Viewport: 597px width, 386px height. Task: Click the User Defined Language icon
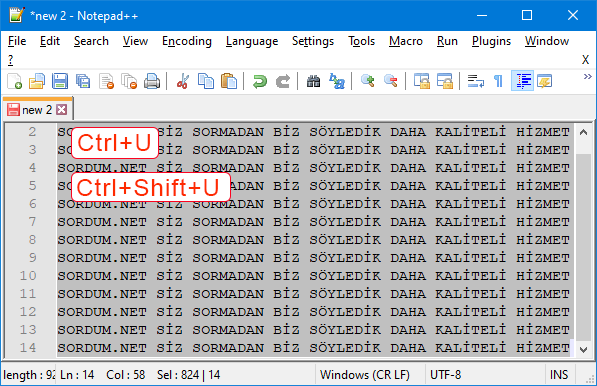click(x=545, y=81)
